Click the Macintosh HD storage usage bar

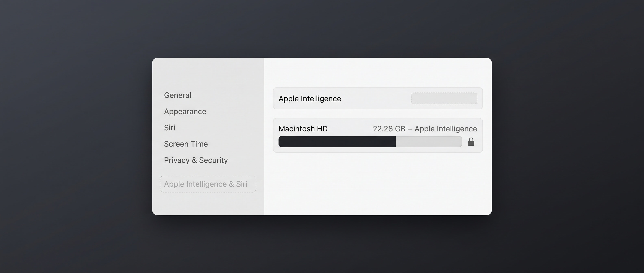click(x=370, y=142)
